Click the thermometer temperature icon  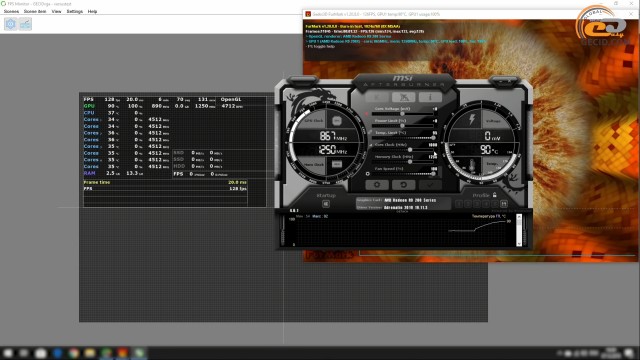(x=472, y=165)
